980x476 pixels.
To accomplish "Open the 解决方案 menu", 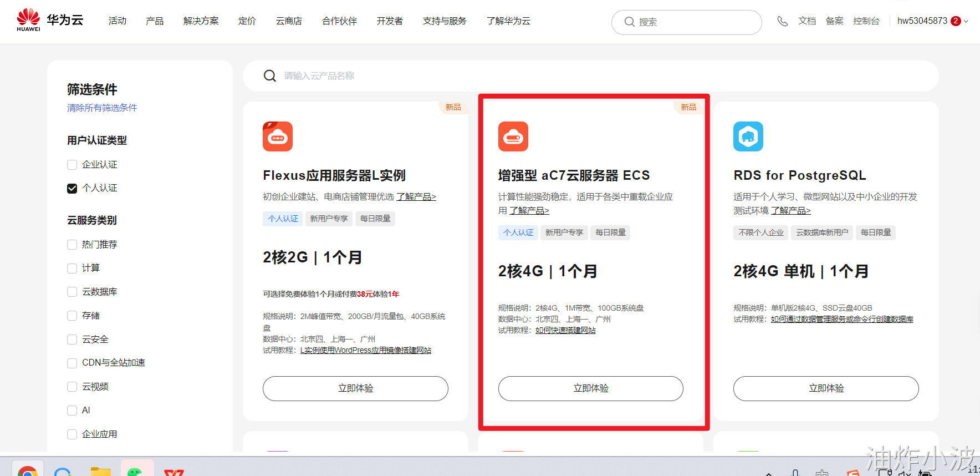I will click(x=201, y=21).
